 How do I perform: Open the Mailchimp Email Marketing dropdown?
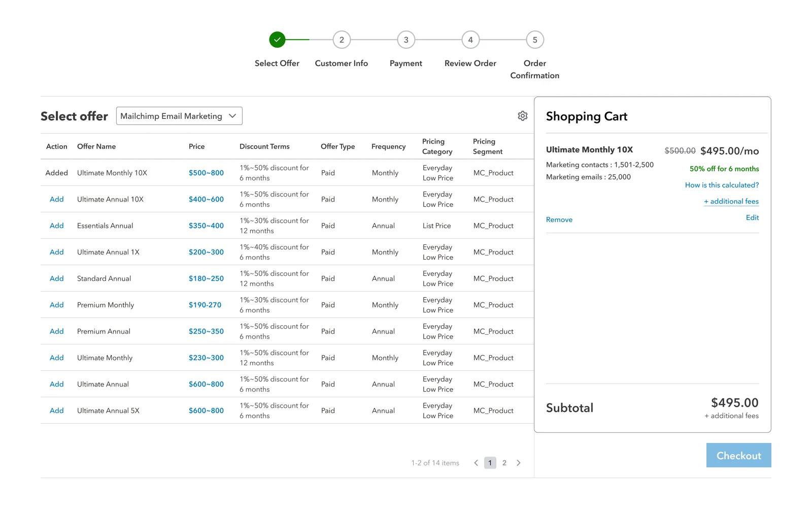point(179,116)
